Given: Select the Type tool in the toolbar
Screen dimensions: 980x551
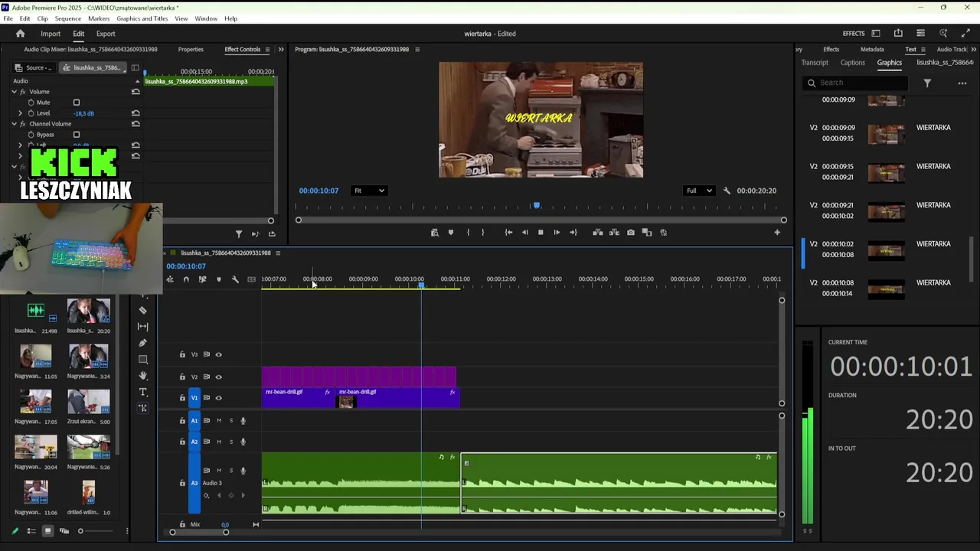Looking at the screenshot, I should click(143, 392).
